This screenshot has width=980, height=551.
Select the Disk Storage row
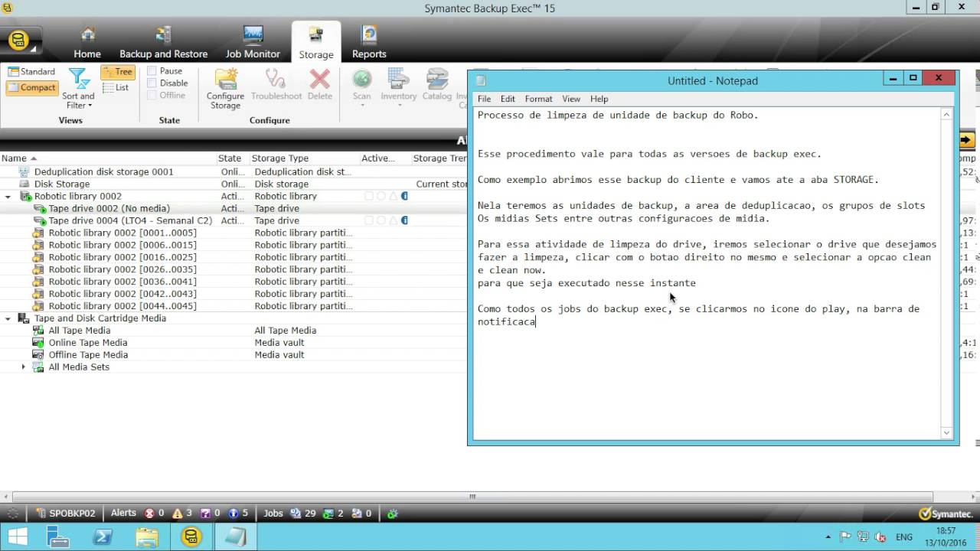point(234,184)
